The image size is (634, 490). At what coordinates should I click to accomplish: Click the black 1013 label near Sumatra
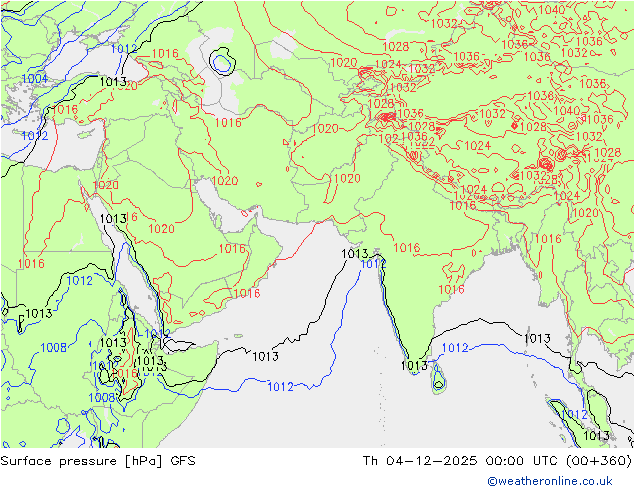[x=596, y=435]
